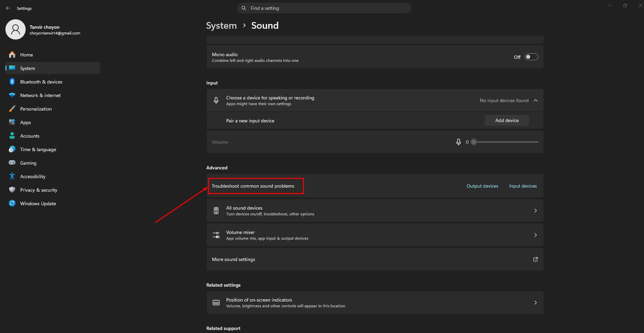Viewport: 644px width, 333px height.
Task: Click the Bluetooth icon in the sidebar
Action: click(x=12, y=81)
